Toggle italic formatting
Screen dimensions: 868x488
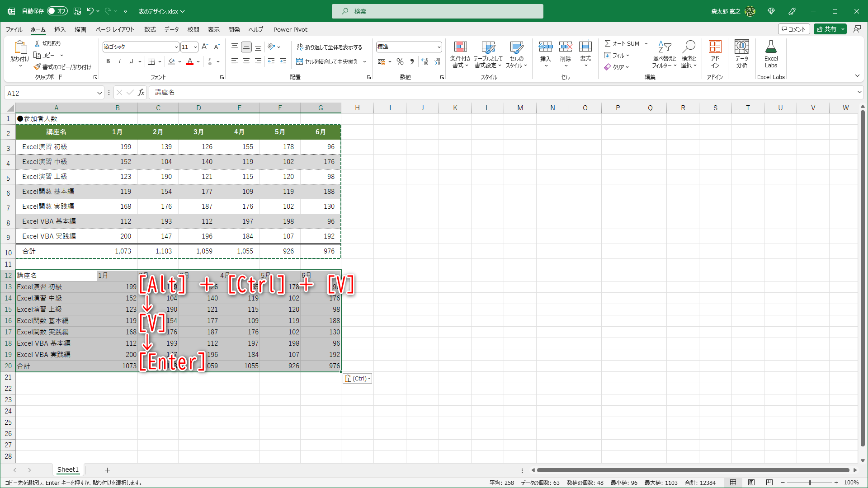[x=119, y=61]
